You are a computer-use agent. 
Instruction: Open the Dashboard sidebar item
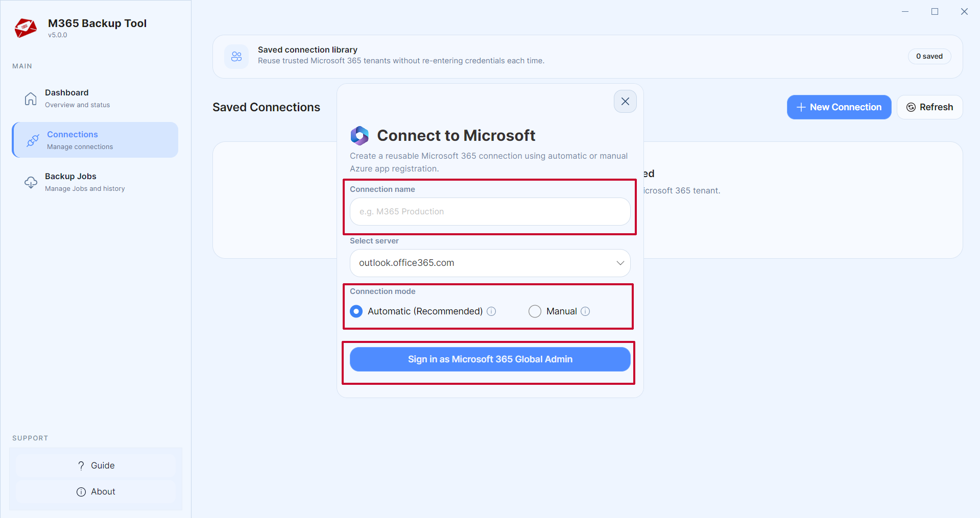point(95,98)
